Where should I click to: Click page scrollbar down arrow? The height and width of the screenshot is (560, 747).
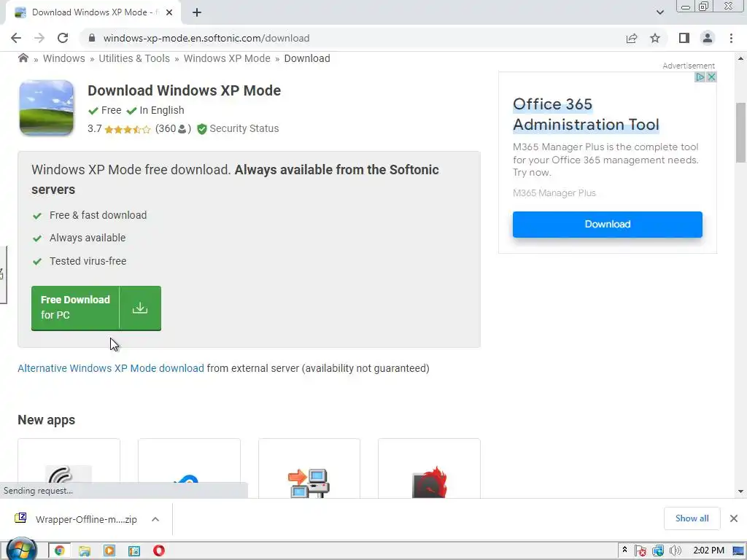[x=740, y=491]
